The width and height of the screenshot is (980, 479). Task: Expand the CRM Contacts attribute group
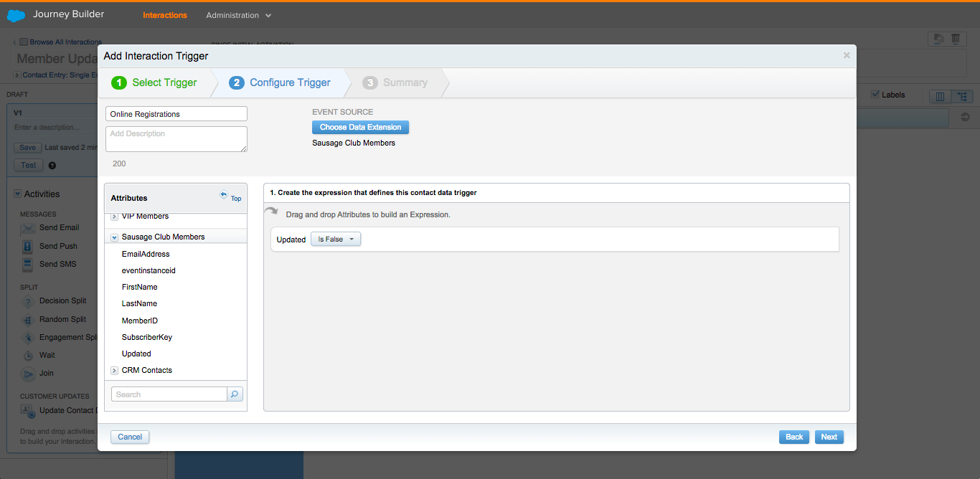click(x=115, y=371)
